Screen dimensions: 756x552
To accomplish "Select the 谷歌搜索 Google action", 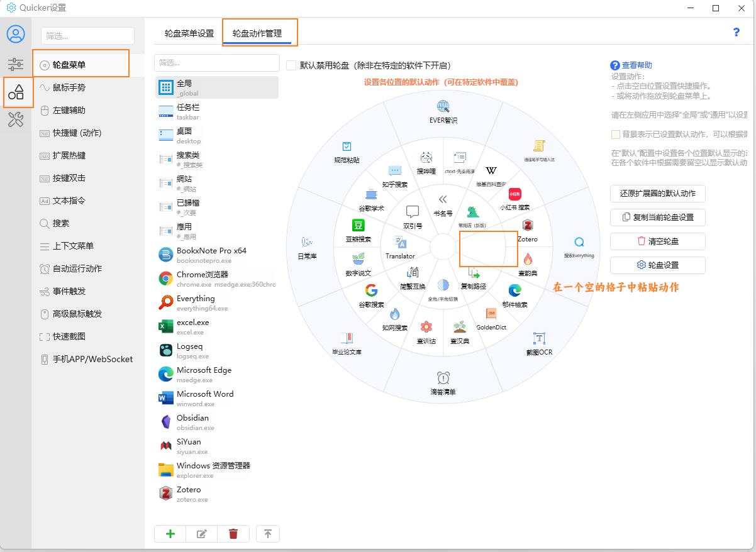I will (x=371, y=296).
